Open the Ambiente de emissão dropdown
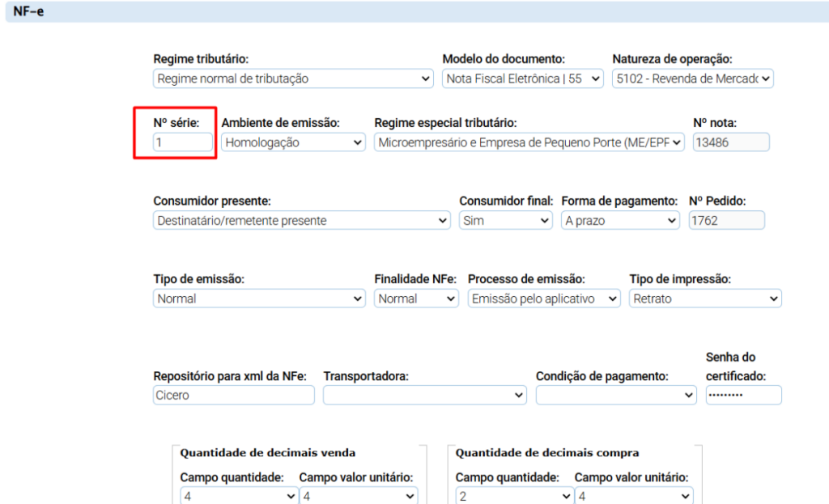This screenshot has width=829, height=504. (293, 142)
